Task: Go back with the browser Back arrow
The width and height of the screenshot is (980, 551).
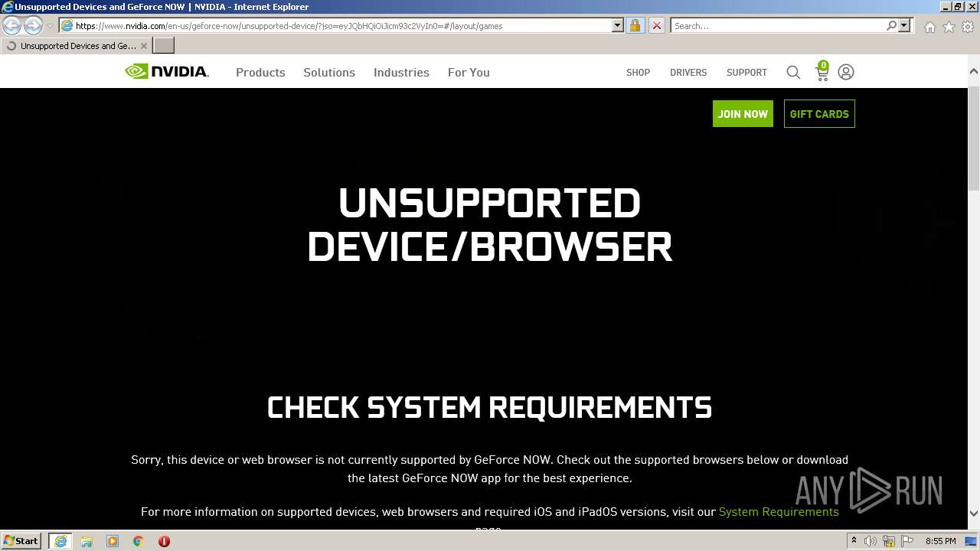Action: pyautogui.click(x=11, y=25)
